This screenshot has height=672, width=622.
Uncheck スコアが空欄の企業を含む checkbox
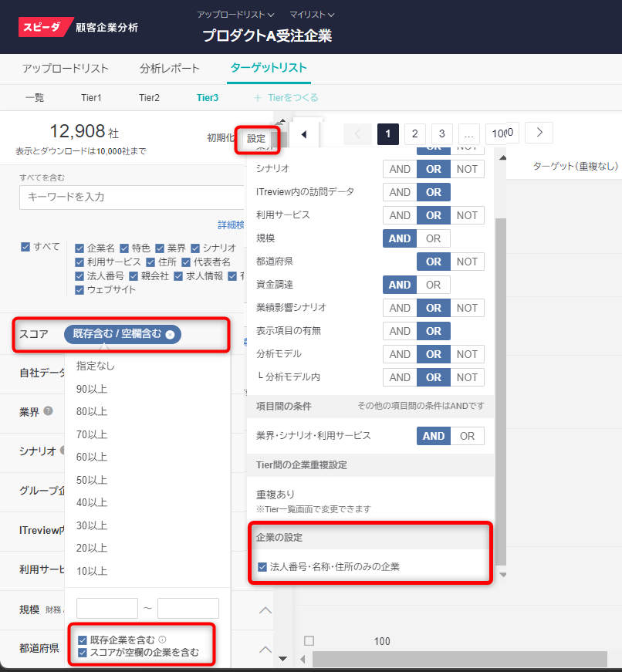click(83, 652)
